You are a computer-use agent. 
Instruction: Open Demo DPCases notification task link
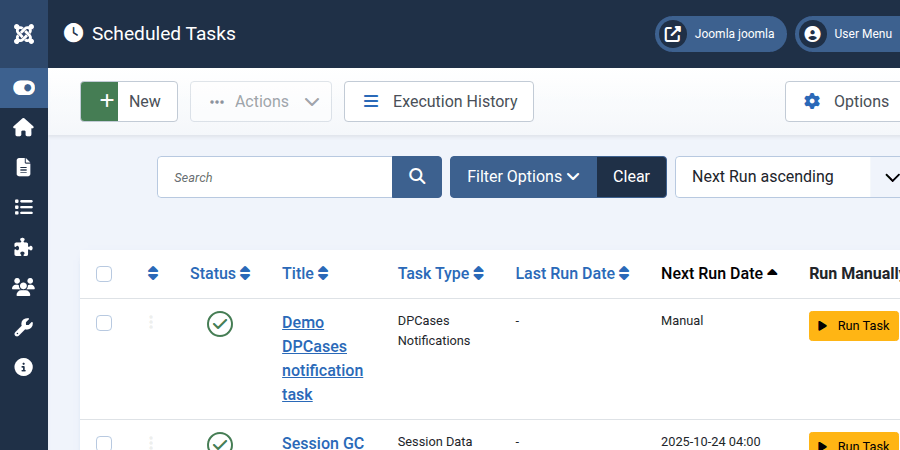point(322,358)
